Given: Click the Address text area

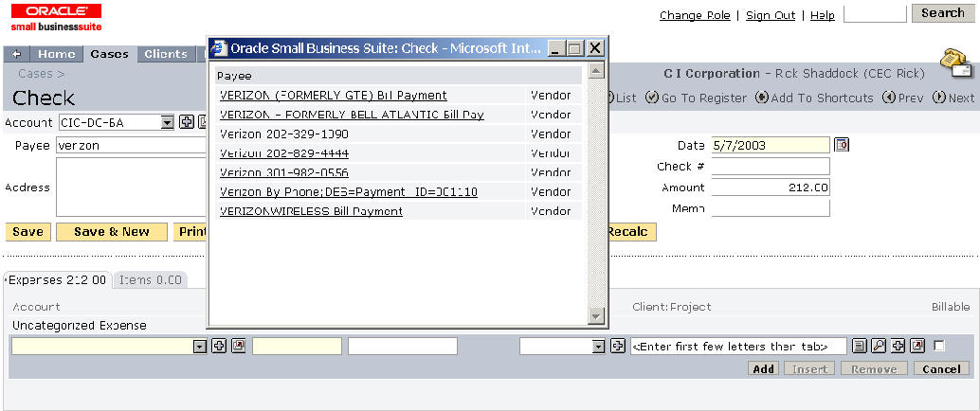Looking at the screenshot, I should click(x=132, y=188).
